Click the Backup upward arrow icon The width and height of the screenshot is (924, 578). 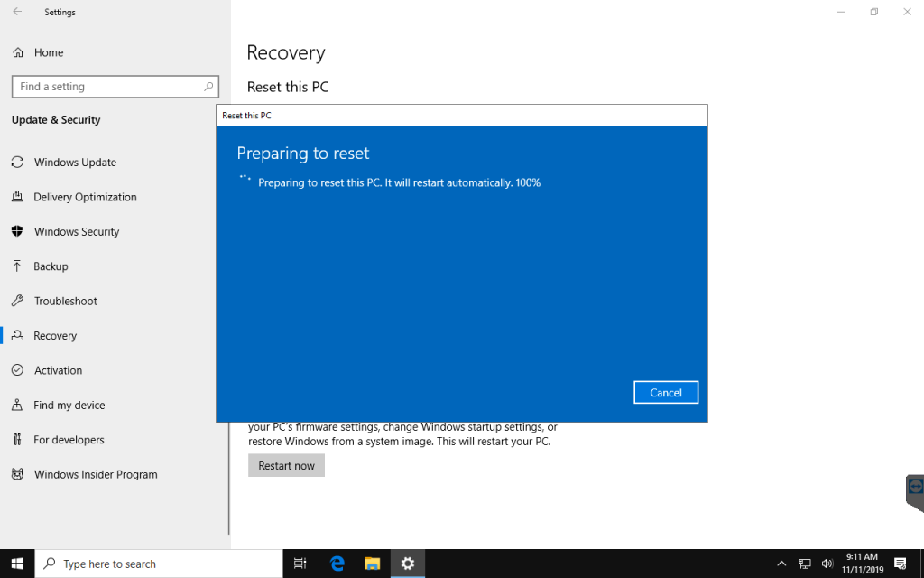coord(18,266)
